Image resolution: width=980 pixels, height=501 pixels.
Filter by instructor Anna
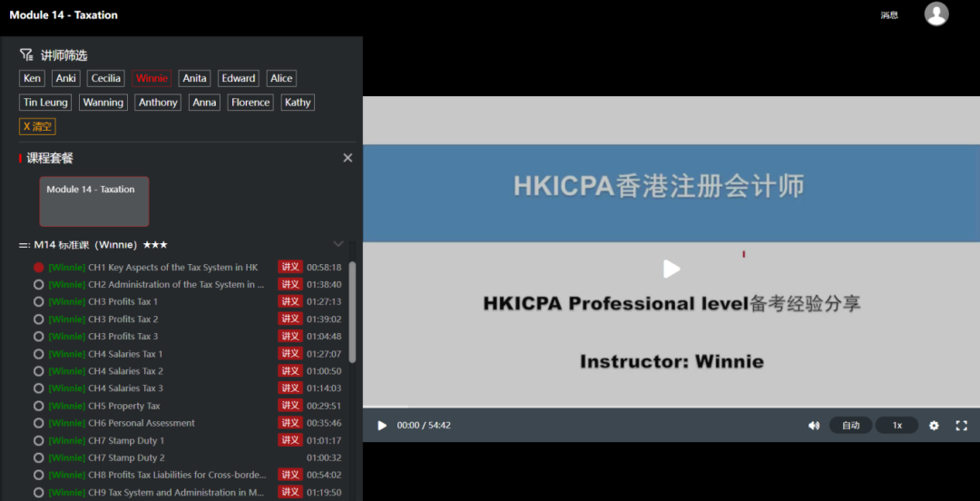click(204, 103)
